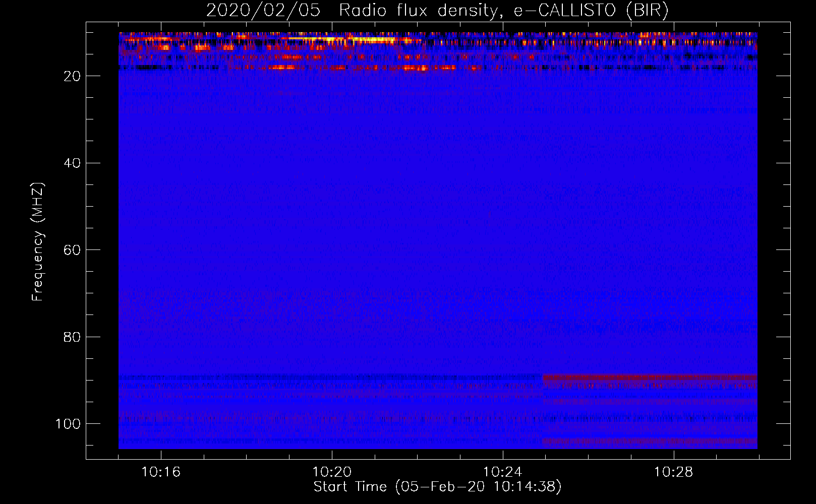This screenshot has width=816, height=504.
Task: Click the 'Frequency (MHZ)' y-axis label
Action: [x=38, y=241]
